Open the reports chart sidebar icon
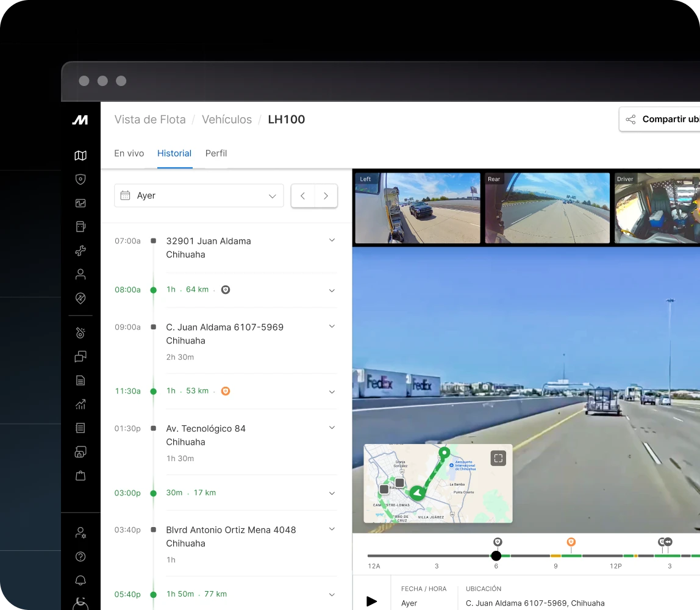700x610 pixels. [x=80, y=404]
